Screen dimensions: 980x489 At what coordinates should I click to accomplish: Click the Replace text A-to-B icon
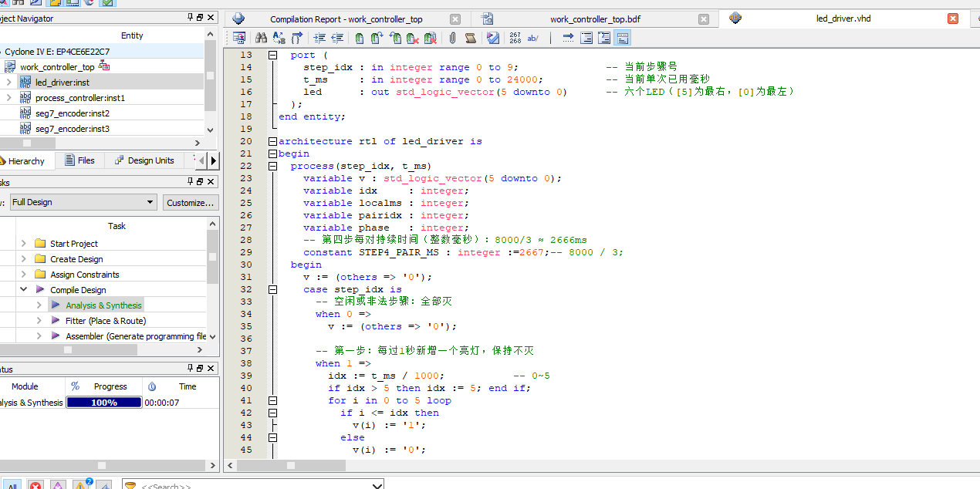coord(279,38)
